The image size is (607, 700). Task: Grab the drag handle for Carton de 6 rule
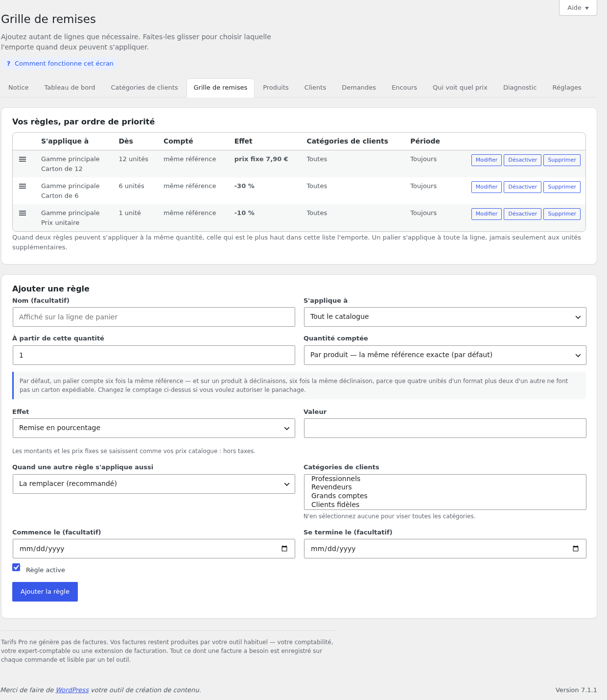[23, 186]
